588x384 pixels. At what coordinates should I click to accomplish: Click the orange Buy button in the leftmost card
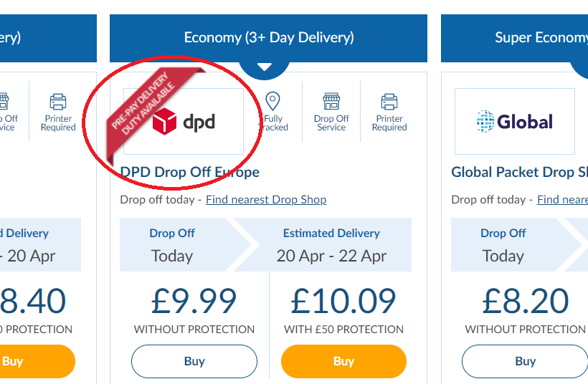click(37, 362)
